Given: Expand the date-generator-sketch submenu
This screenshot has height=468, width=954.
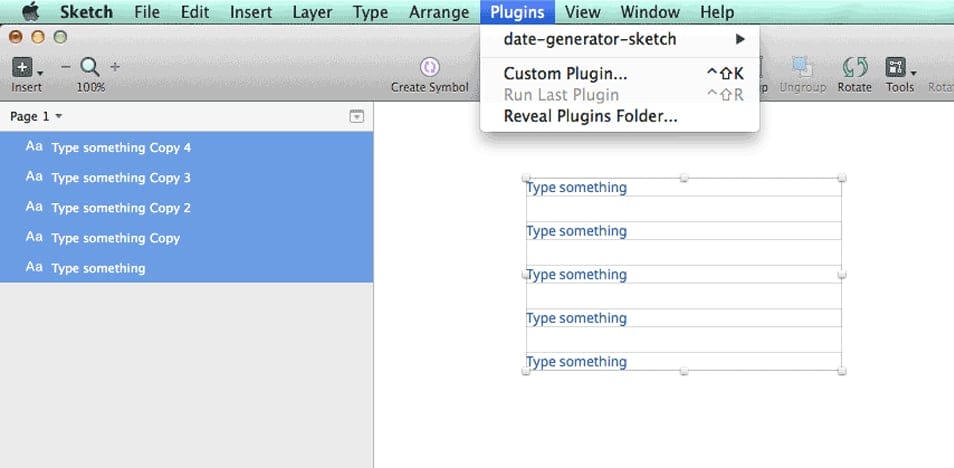Looking at the screenshot, I should [x=619, y=40].
